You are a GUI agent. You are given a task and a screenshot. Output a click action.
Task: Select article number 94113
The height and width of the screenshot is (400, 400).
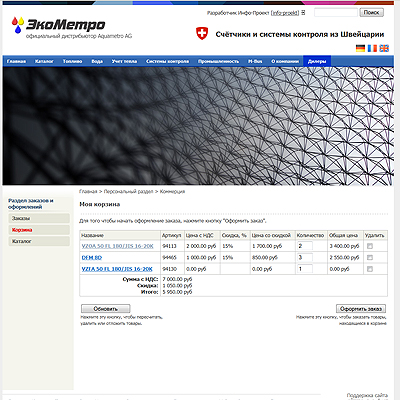click(169, 246)
